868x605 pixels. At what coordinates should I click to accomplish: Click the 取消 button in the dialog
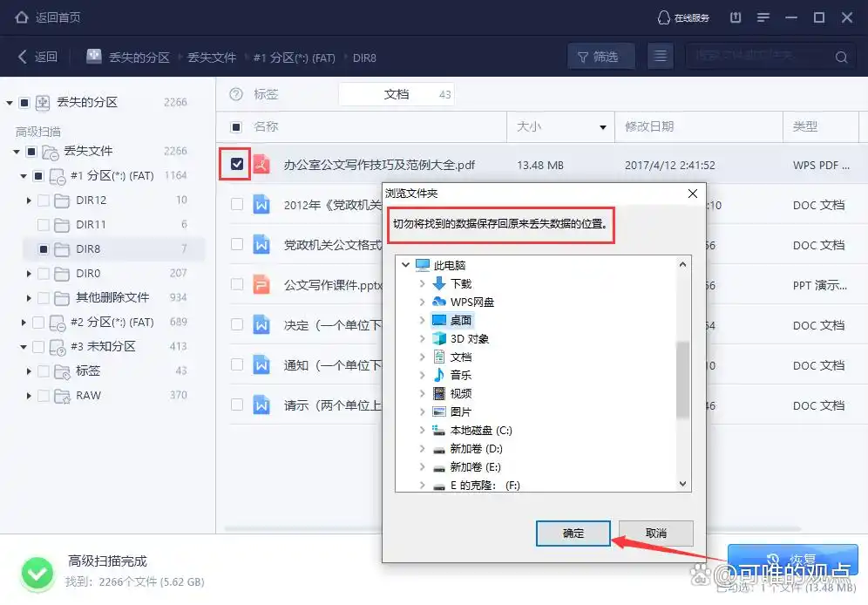coord(656,533)
